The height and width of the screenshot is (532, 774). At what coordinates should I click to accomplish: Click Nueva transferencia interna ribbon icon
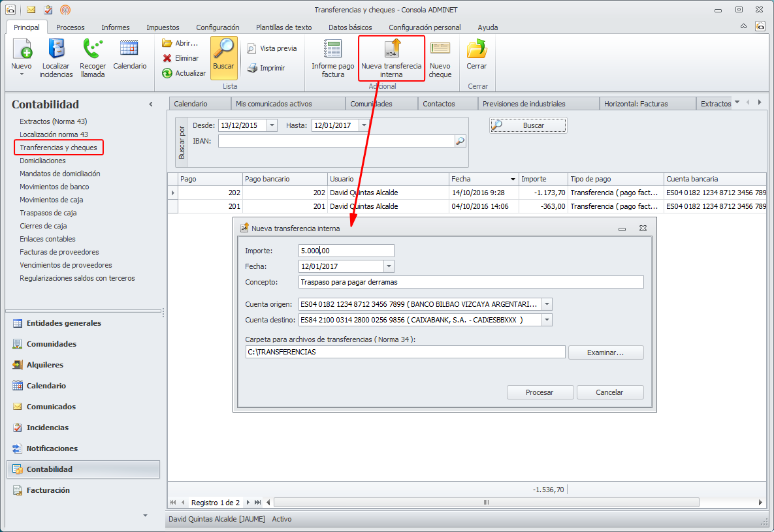pyautogui.click(x=391, y=50)
